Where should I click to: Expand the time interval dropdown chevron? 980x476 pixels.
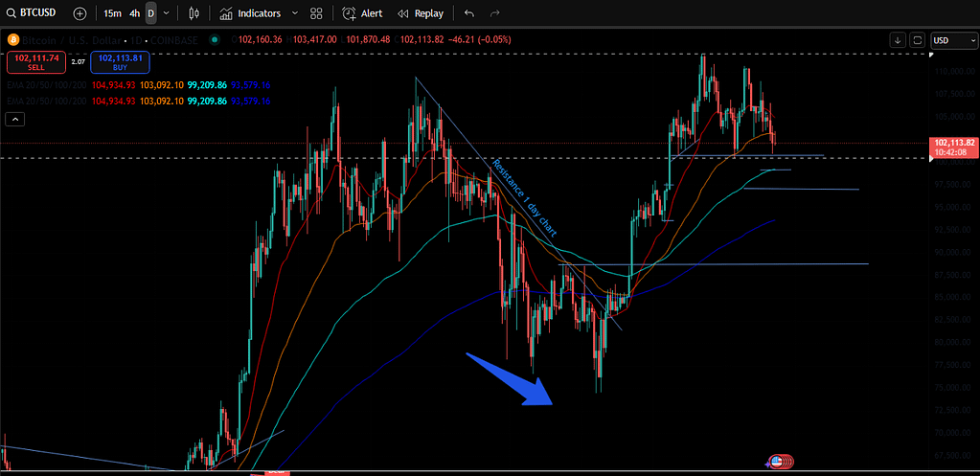166,13
